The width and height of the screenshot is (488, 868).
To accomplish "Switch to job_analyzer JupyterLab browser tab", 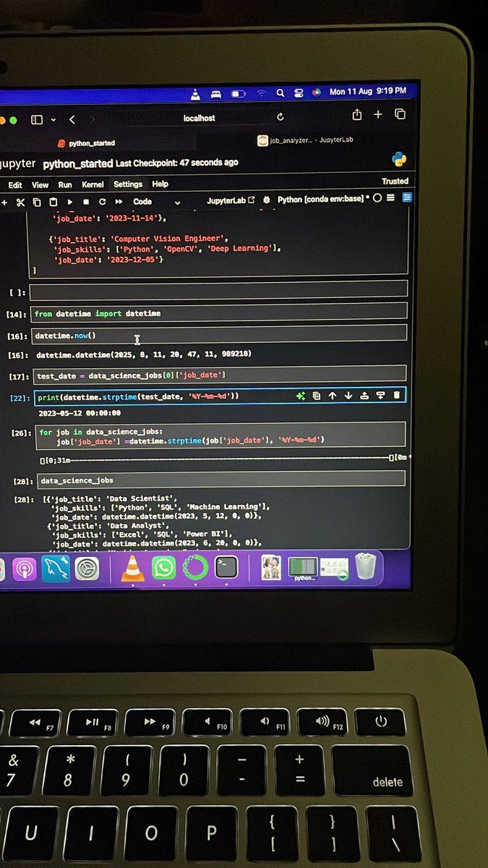I will (x=306, y=140).
